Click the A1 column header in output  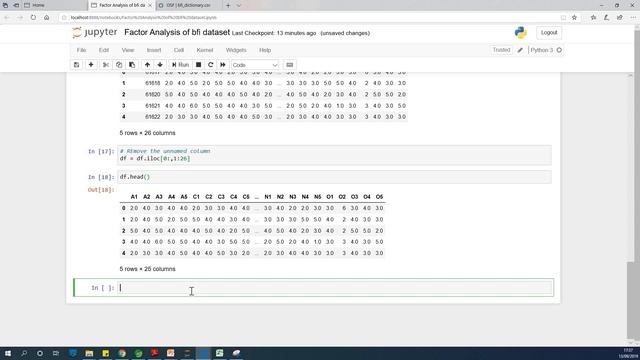(134, 197)
